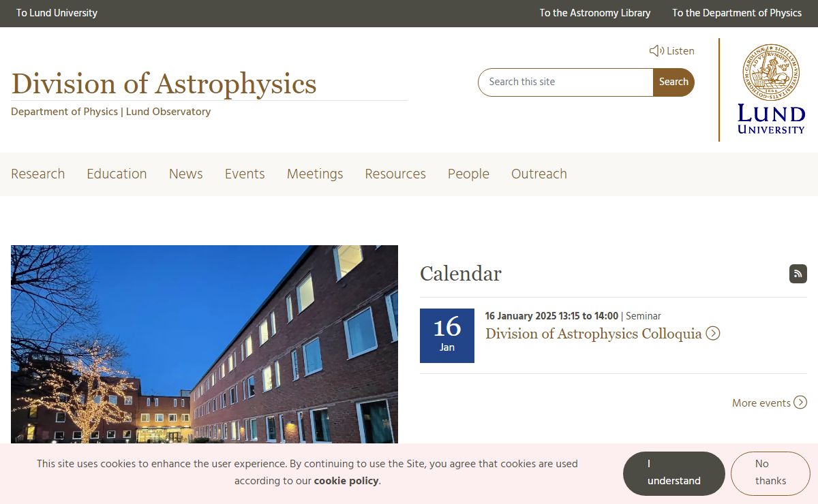Open the calendar RSS feed icon

pos(798,274)
